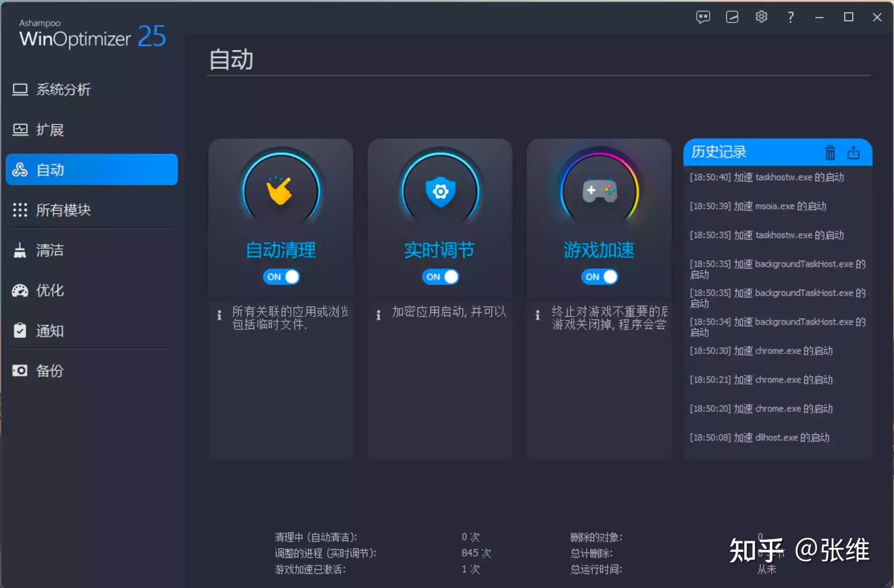Disable the 自动清理 toggle

pos(281,277)
